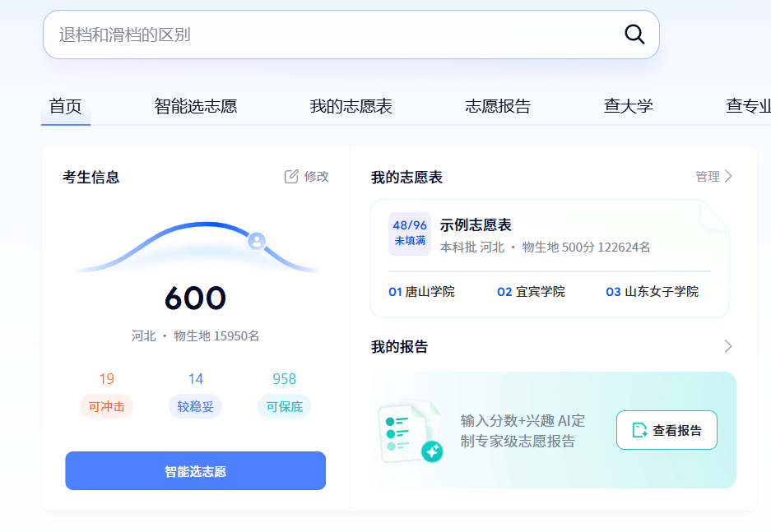Expand 管理 with its chevron arrow

point(713,175)
